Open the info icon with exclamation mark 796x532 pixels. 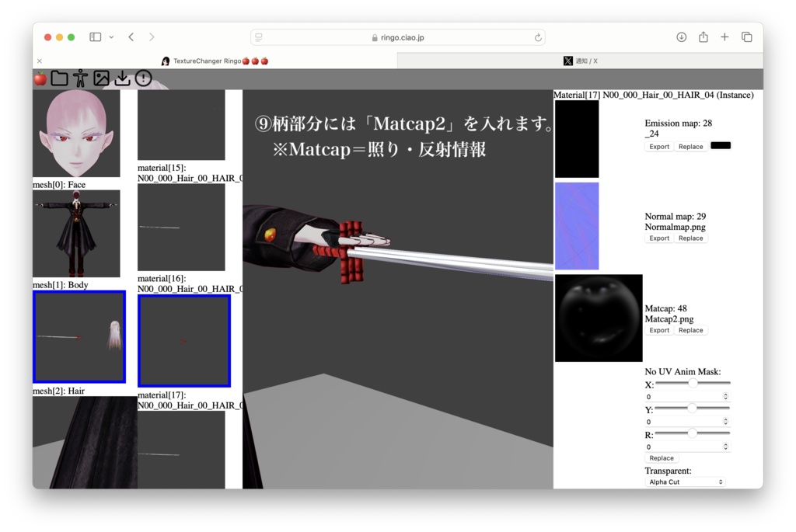tap(142, 78)
